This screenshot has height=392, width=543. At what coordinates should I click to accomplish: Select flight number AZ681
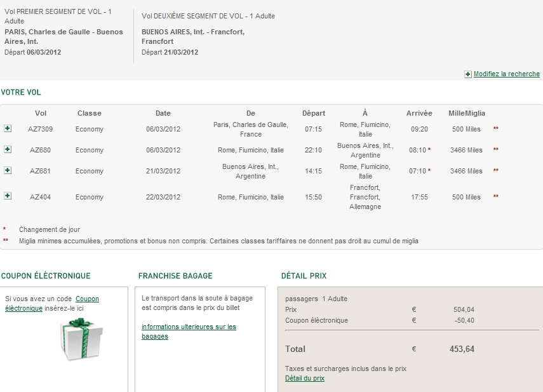click(x=40, y=171)
